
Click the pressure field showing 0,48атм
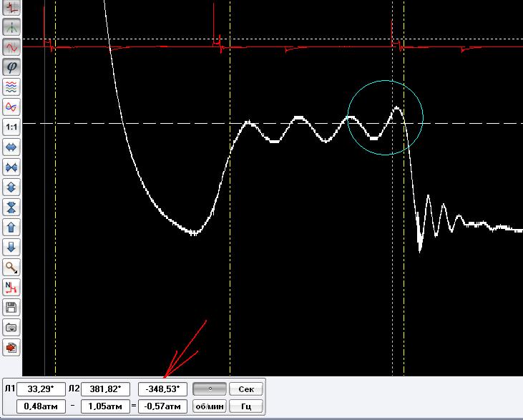tap(41, 406)
